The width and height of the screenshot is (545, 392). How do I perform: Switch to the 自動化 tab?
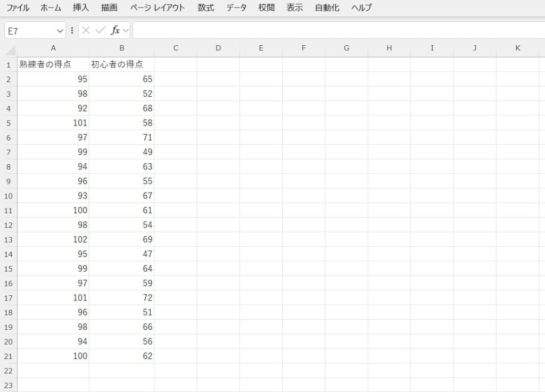(x=327, y=8)
